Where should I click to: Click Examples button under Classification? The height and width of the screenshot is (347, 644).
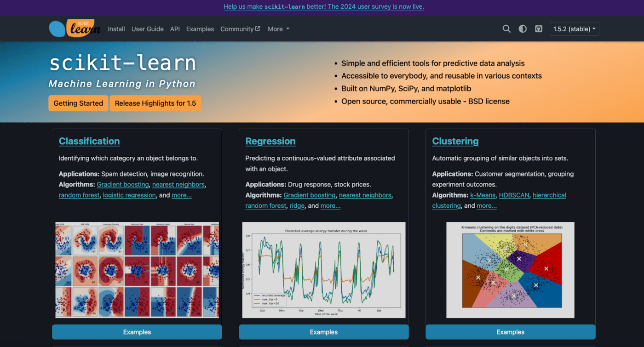(137, 332)
